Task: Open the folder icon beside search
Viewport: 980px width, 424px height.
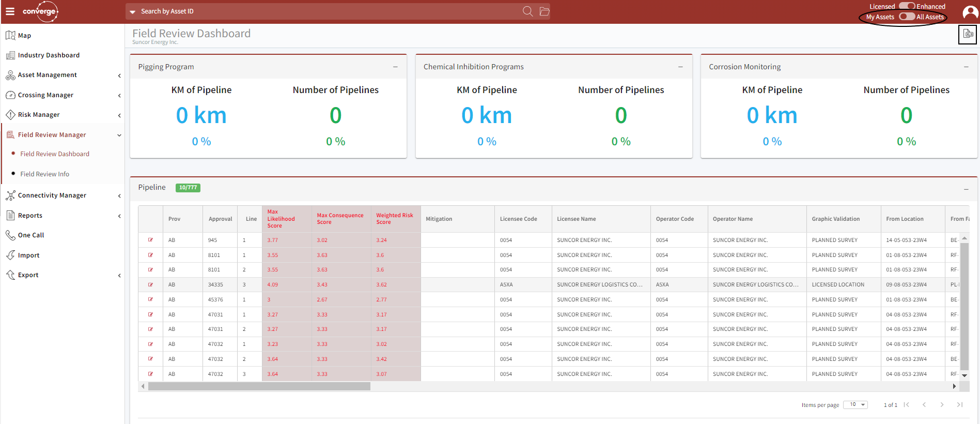Action: point(545,11)
